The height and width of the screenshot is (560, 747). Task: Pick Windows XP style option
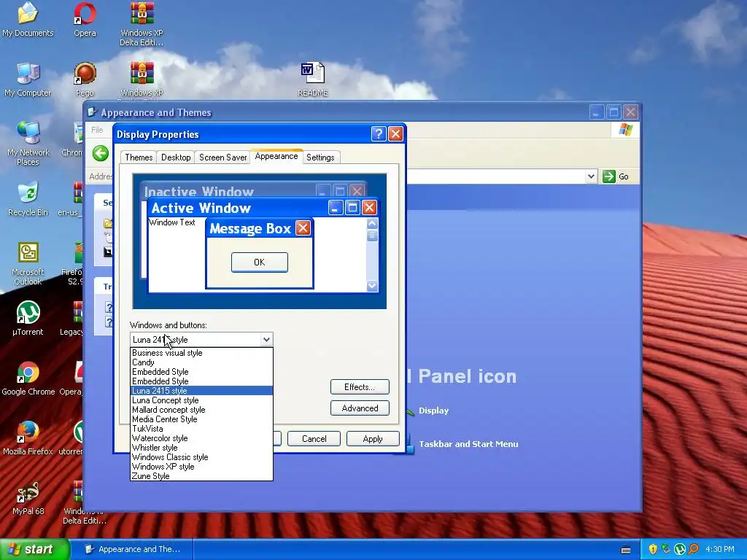pyautogui.click(x=201, y=467)
